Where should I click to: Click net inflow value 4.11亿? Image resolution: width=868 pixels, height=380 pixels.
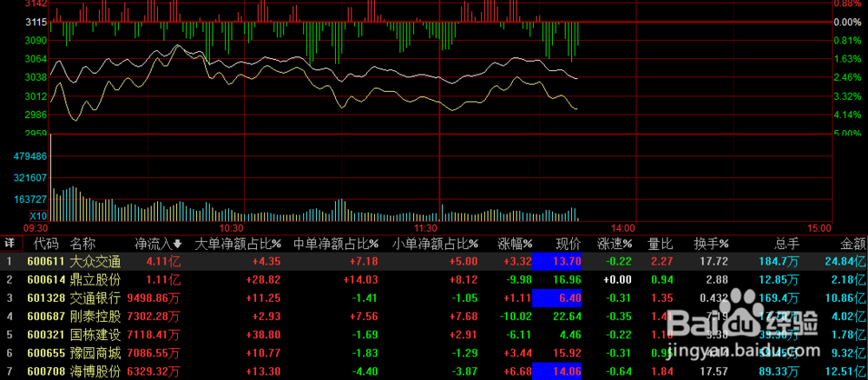tap(163, 262)
